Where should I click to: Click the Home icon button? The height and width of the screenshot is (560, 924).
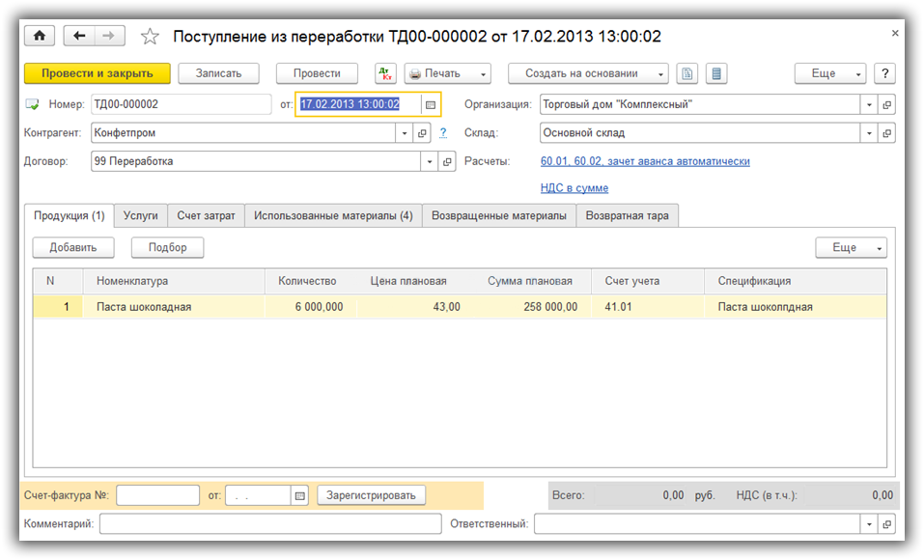pyautogui.click(x=40, y=36)
